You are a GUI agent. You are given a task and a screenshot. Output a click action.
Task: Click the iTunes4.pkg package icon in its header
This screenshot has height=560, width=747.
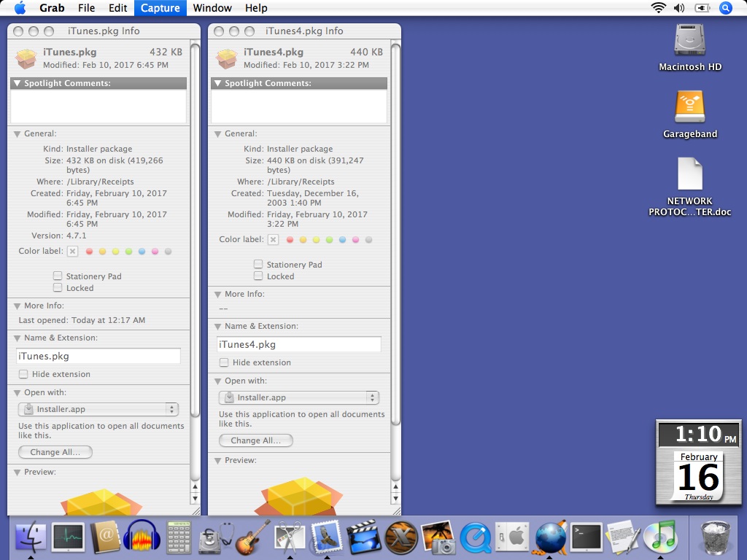pos(227,58)
